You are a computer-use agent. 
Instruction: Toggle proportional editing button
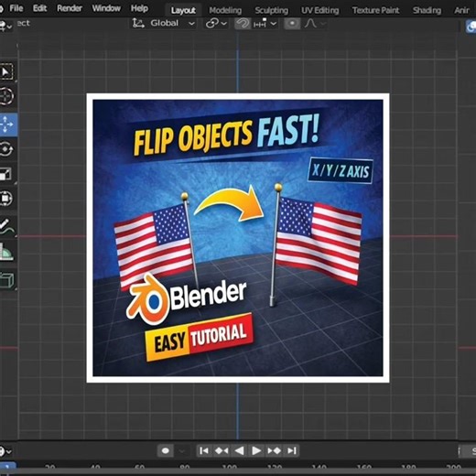(292, 24)
